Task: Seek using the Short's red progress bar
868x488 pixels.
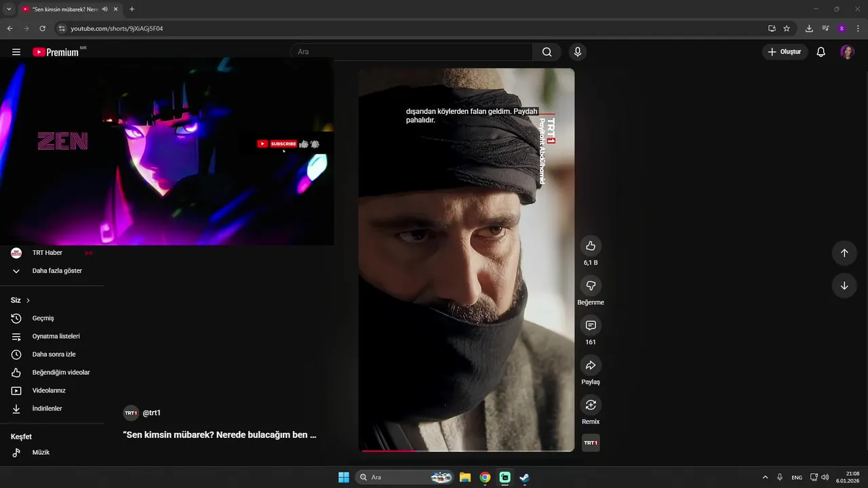Action: pos(467,450)
